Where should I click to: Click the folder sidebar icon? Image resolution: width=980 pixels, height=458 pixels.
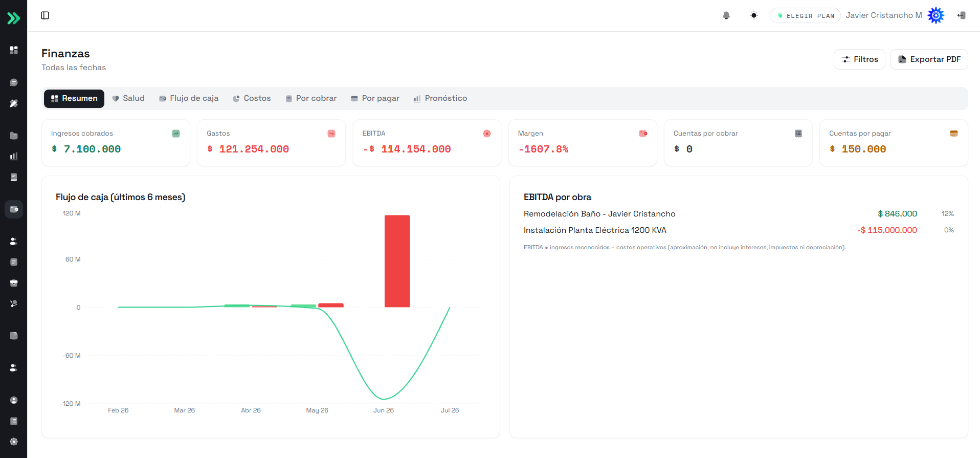[x=14, y=136]
